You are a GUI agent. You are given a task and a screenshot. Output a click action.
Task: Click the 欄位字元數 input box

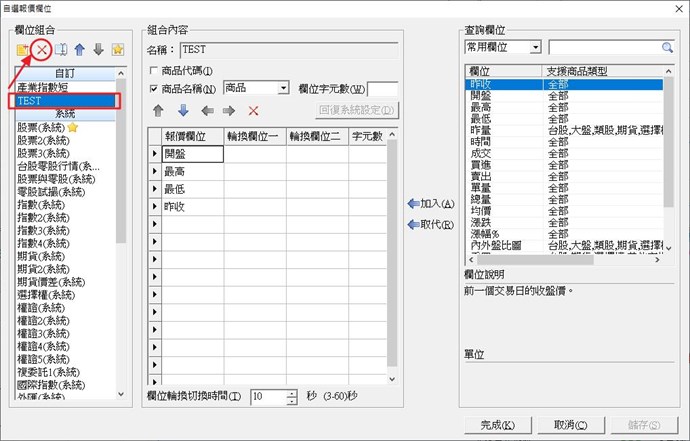[382, 89]
